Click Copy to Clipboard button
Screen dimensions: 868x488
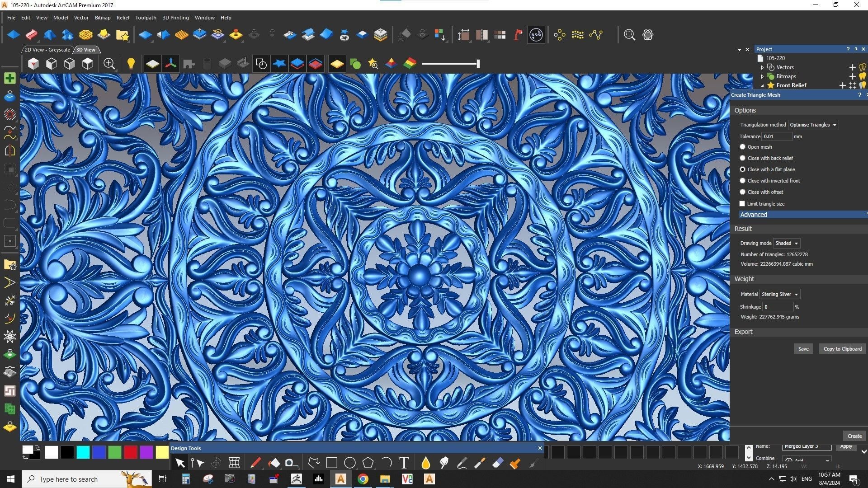point(843,349)
